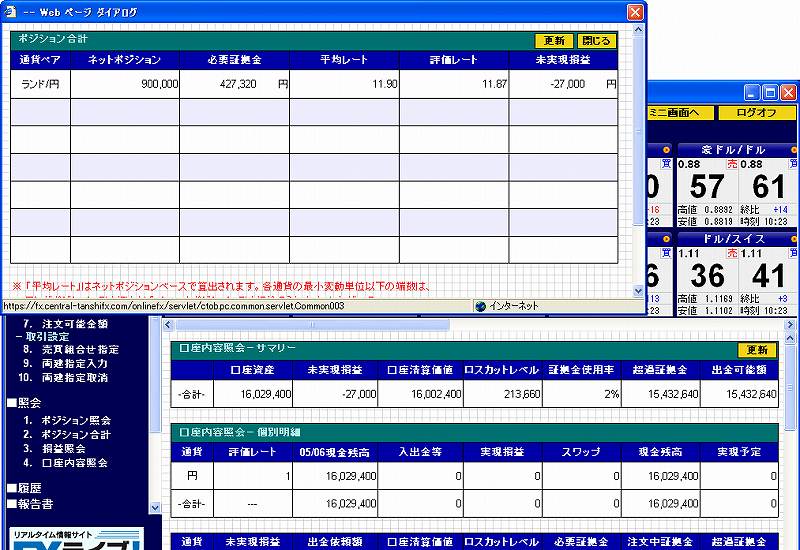This screenshot has width=800, height=550.
Task: Click the globe Internet zone icon in status bar
Action: click(x=480, y=306)
